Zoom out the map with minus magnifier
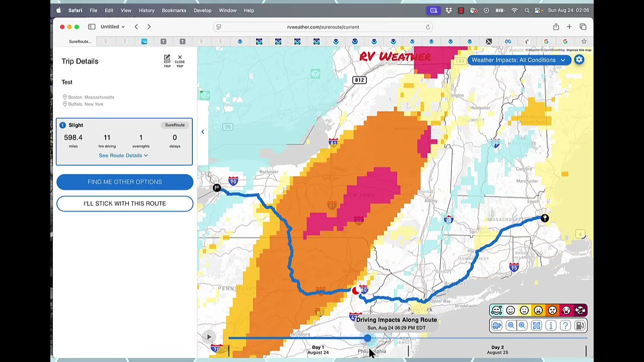644x362 pixels. click(x=511, y=326)
